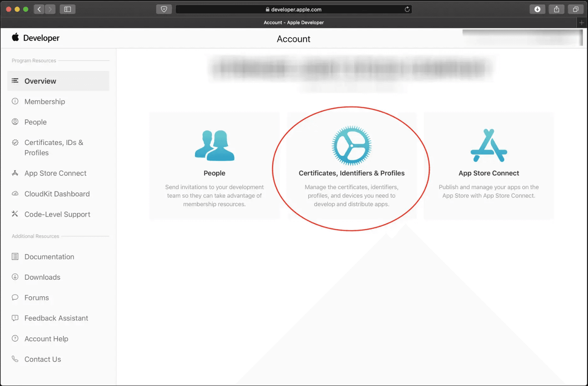Click the gear icon for Certificates card
588x386 pixels.
[352, 146]
